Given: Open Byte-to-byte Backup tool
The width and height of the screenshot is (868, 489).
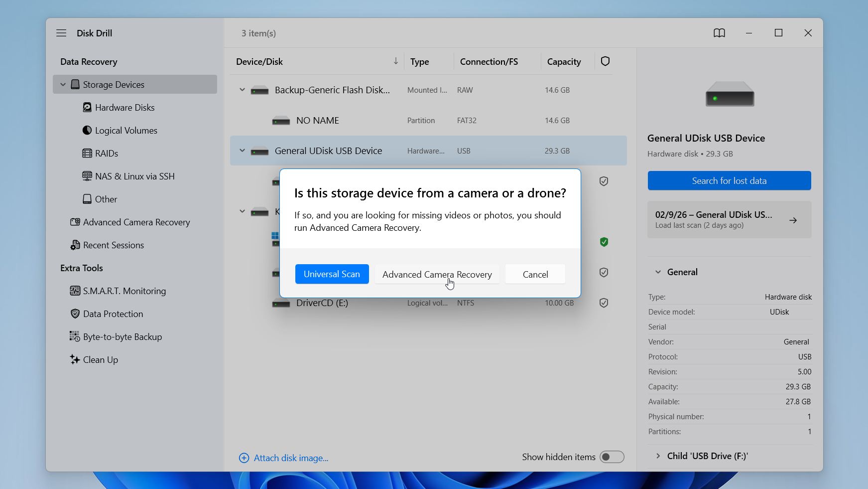Looking at the screenshot, I should (x=123, y=336).
